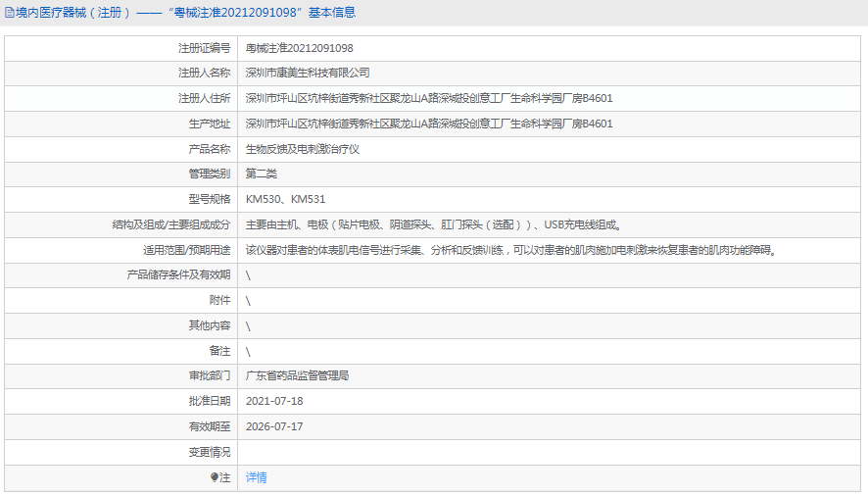Click the 注册证编号 label
Viewport: 868px width, 496px height.
coord(205,48)
